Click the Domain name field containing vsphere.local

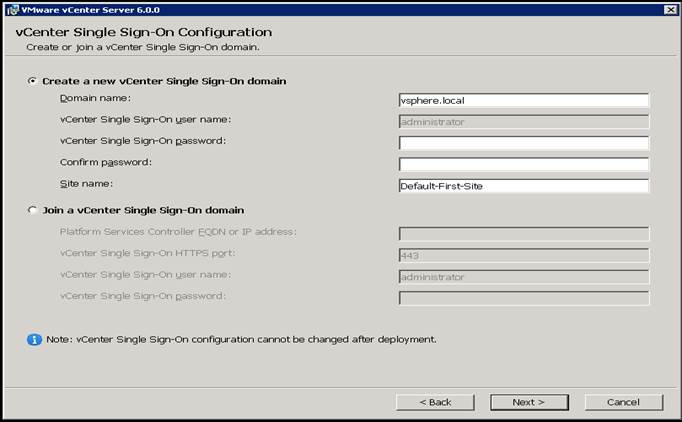(x=524, y=100)
